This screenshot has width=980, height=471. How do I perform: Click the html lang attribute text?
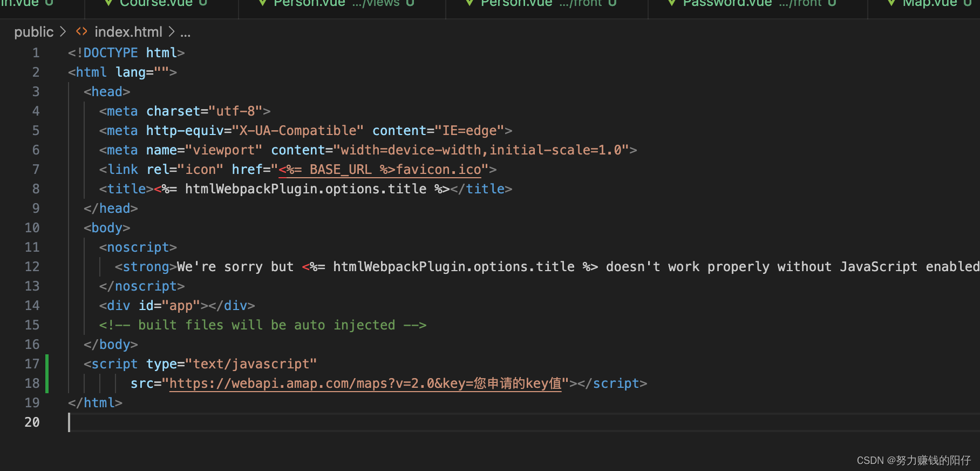point(142,72)
